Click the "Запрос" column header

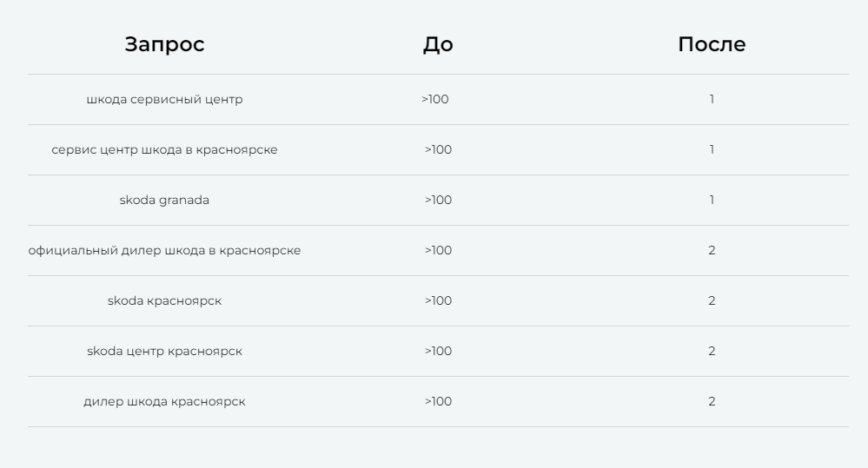click(164, 44)
